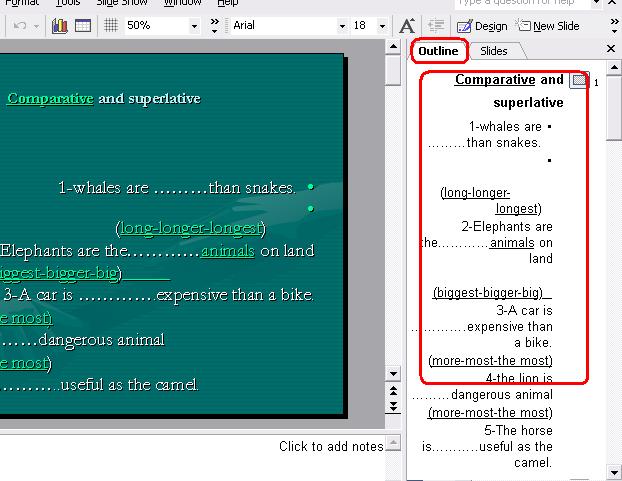The image size is (622, 481).
Task: Click the Insert Table icon
Action: click(x=83, y=26)
